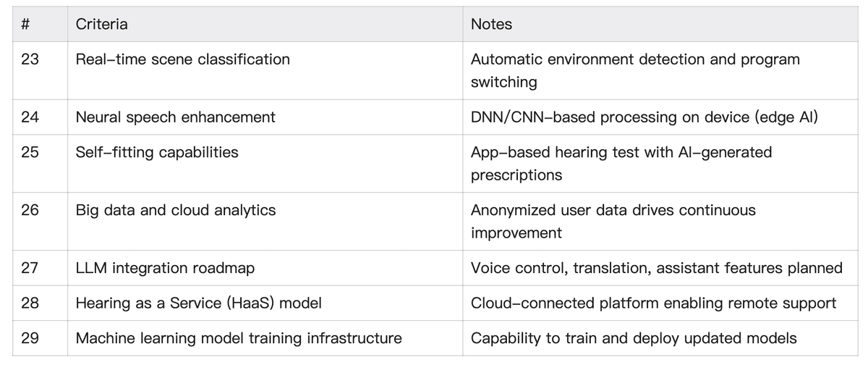The image size is (868, 365).
Task: Click the Neural speech enhancement cell
Action: (x=175, y=117)
